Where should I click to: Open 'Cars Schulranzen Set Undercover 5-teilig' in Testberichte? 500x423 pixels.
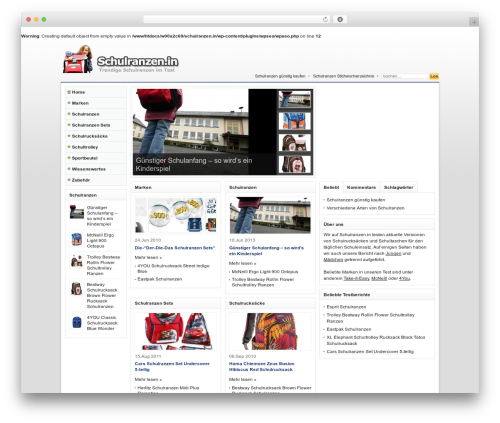pos(370,352)
